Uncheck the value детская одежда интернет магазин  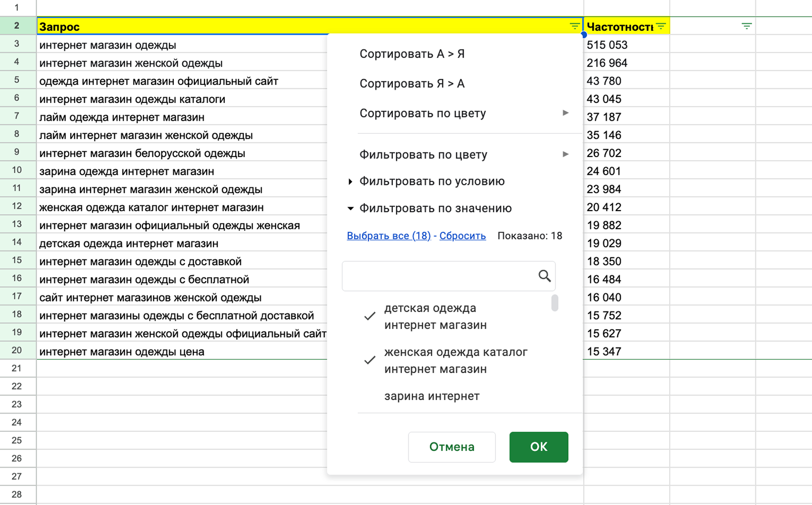[369, 317]
